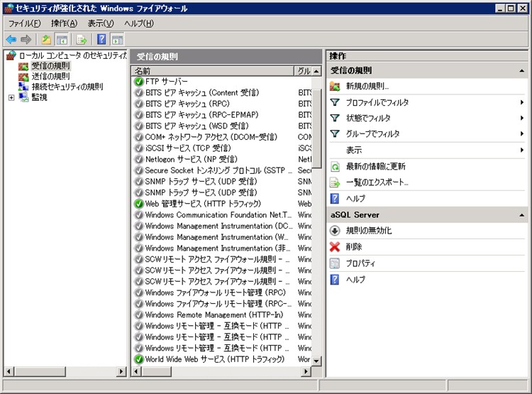The width and height of the screenshot is (532, 394).
Task: Collapse the 受信の規則 actions section
Action: tap(522, 71)
